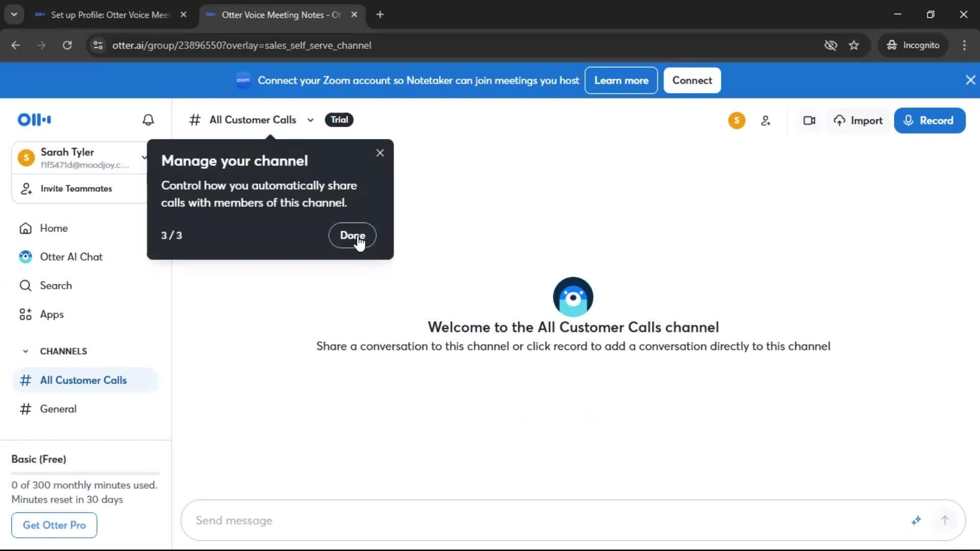
Task: Click the third-party cookies blocked eye icon
Action: tap(830, 45)
